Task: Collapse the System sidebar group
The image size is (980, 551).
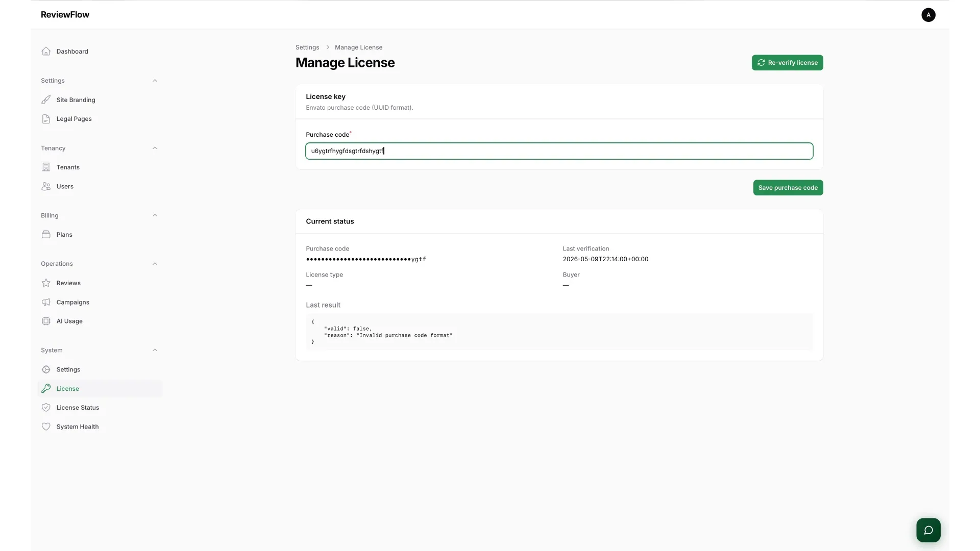Action: (x=155, y=350)
